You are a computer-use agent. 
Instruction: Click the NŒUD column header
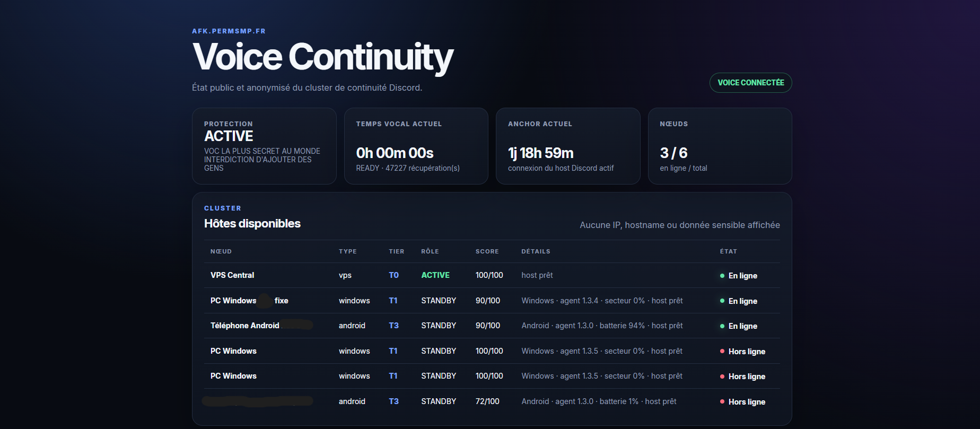[221, 251]
